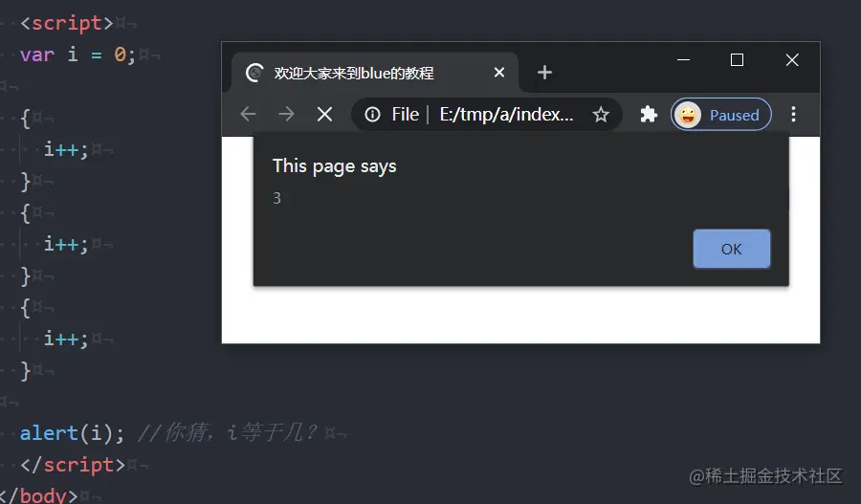Click the alert(i); statement

(x=72, y=433)
